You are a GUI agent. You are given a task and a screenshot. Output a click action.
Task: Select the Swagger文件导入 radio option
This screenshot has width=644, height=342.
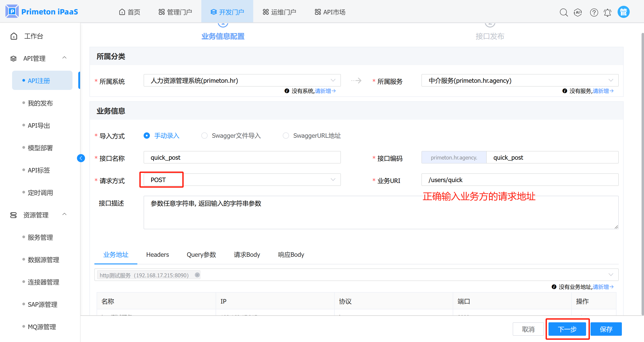tap(204, 136)
